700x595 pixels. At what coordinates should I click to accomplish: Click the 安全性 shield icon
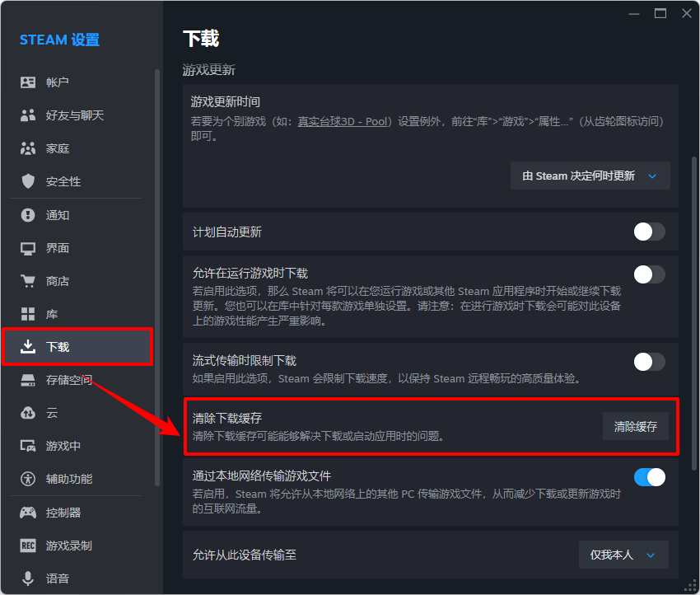28,181
